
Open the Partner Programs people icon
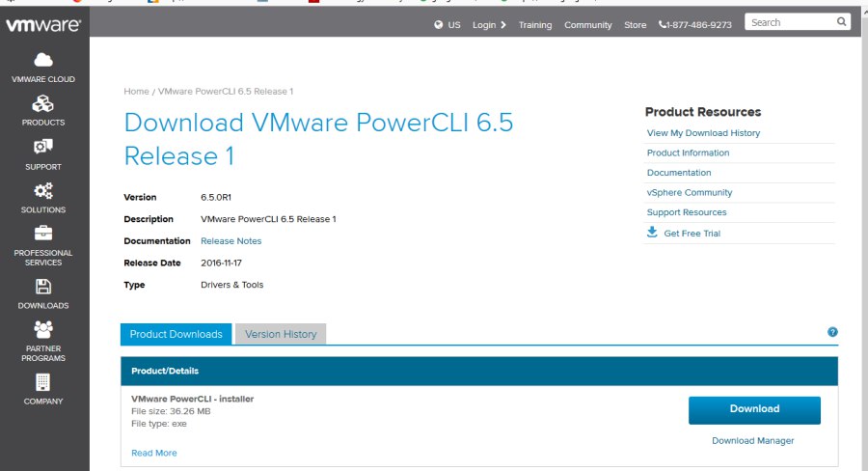[43, 329]
